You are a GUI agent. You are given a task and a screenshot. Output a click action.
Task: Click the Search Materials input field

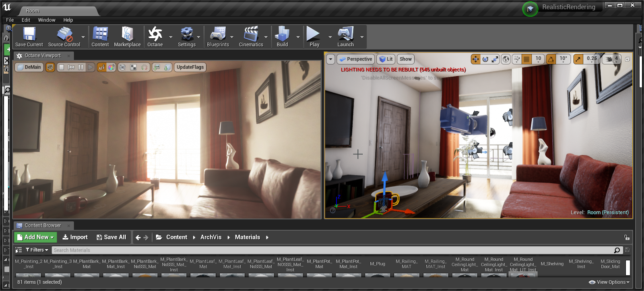click(x=336, y=250)
